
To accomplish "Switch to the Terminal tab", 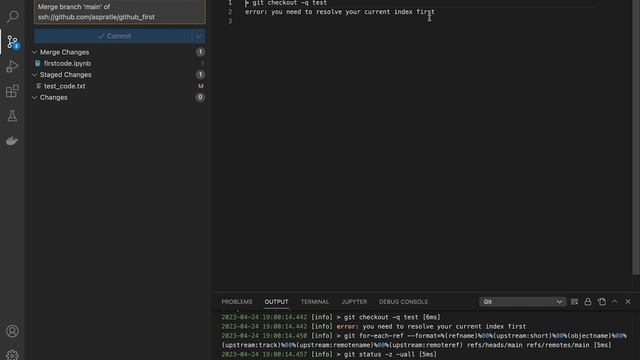I will point(315,302).
